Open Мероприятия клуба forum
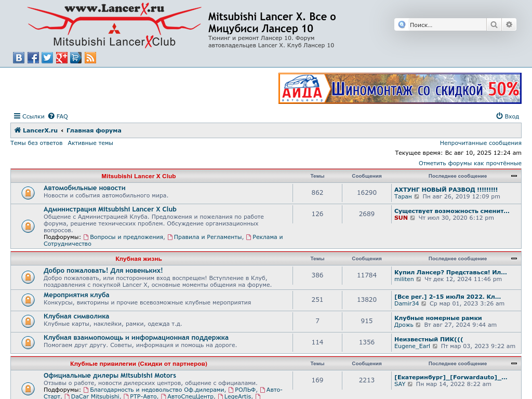532x399 pixels. (x=76, y=295)
